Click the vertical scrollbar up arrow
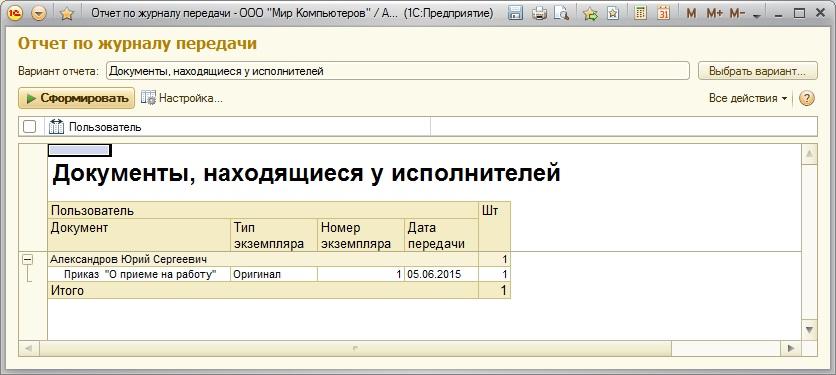The width and height of the screenshot is (836, 375). (x=809, y=155)
